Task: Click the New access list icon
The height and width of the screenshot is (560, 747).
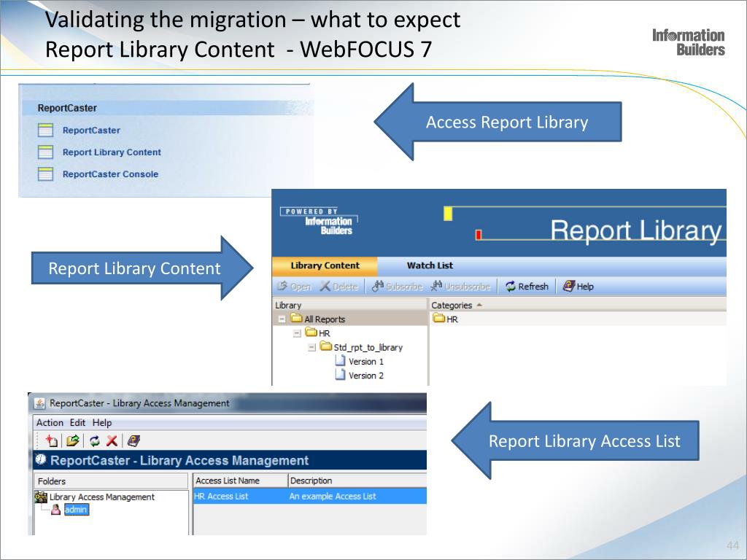Action: pos(51,441)
